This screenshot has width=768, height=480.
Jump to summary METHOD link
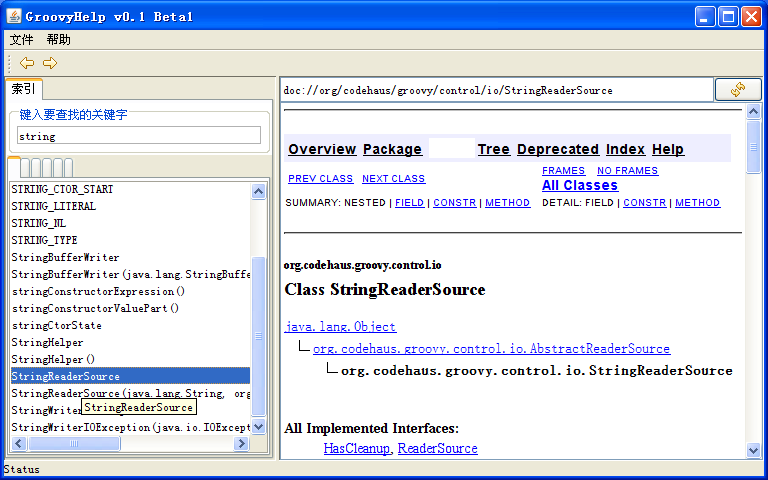[x=507, y=203]
